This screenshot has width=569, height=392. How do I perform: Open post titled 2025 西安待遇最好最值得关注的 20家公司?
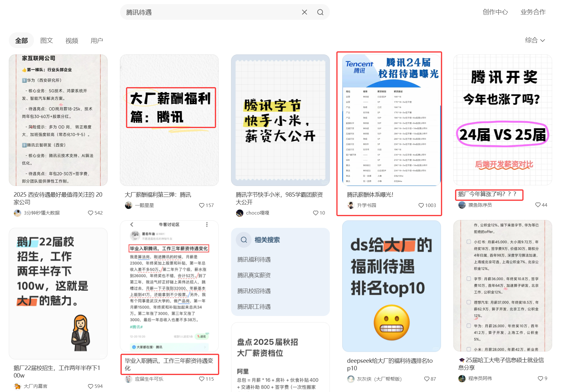(58, 198)
